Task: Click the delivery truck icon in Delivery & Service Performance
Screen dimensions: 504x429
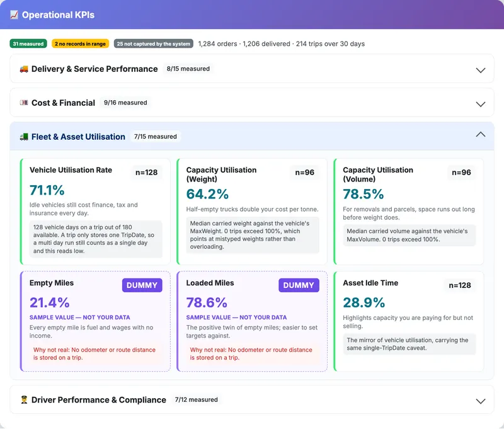Action: (x=24, y=69)
